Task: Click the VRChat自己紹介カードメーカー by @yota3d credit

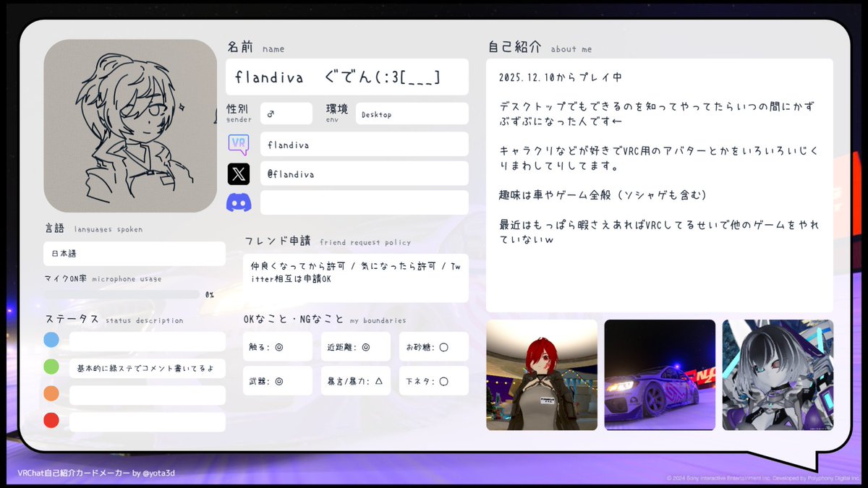Action: [x=96, y=473]
